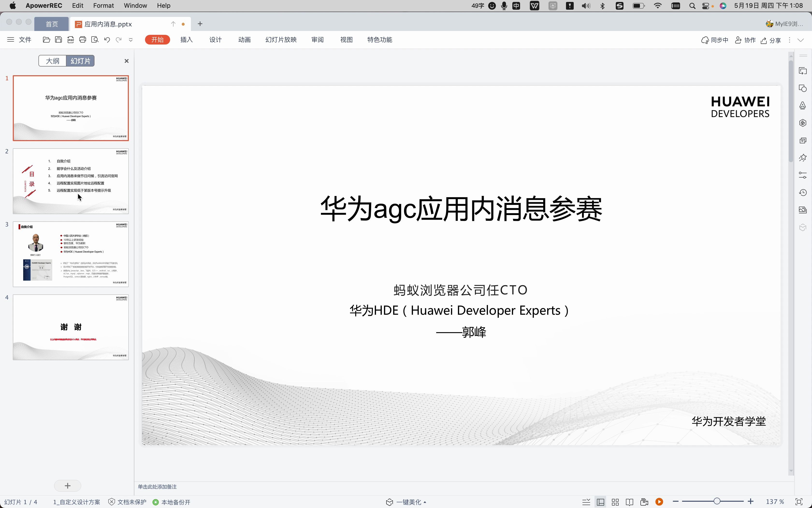Switch to the 首页 home tab

(x=52, y=24)
